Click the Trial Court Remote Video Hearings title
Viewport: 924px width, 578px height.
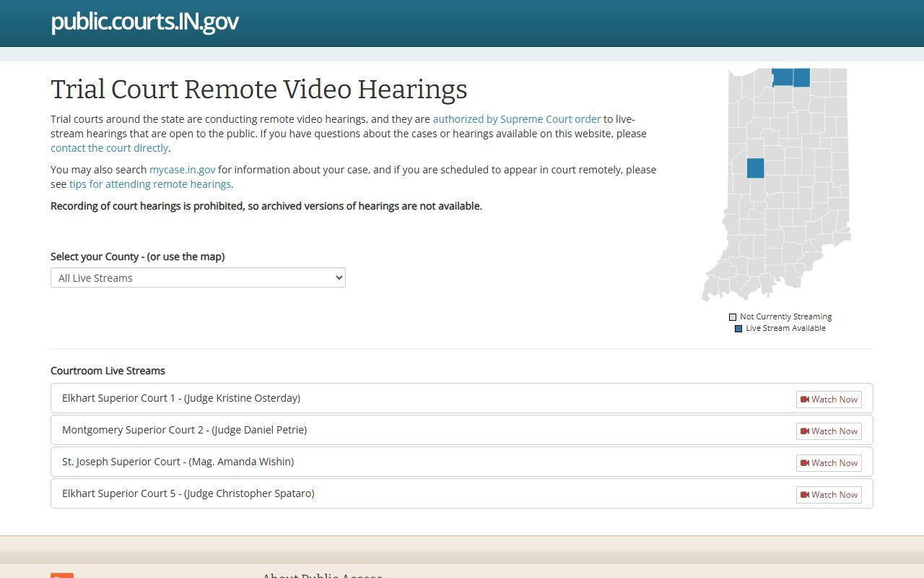pyautogui.click(x=259, y=90)
